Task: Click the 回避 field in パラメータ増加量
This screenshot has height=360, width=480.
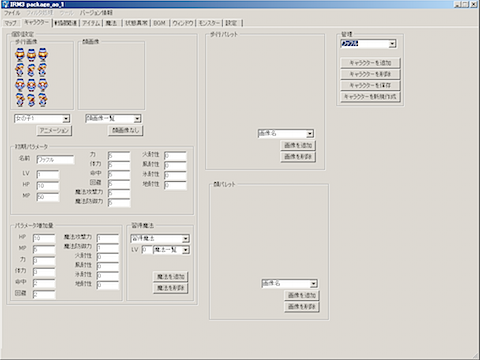Action: pos(44,295)
